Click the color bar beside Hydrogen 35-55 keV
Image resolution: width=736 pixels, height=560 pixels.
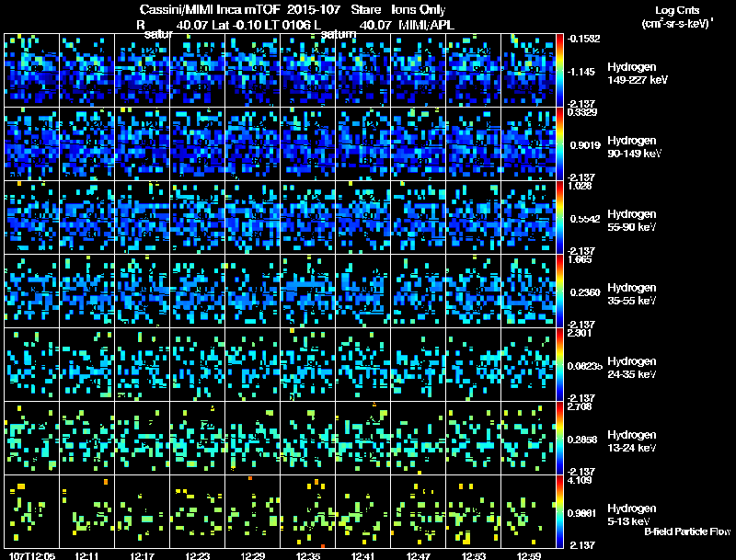point(561,291)
